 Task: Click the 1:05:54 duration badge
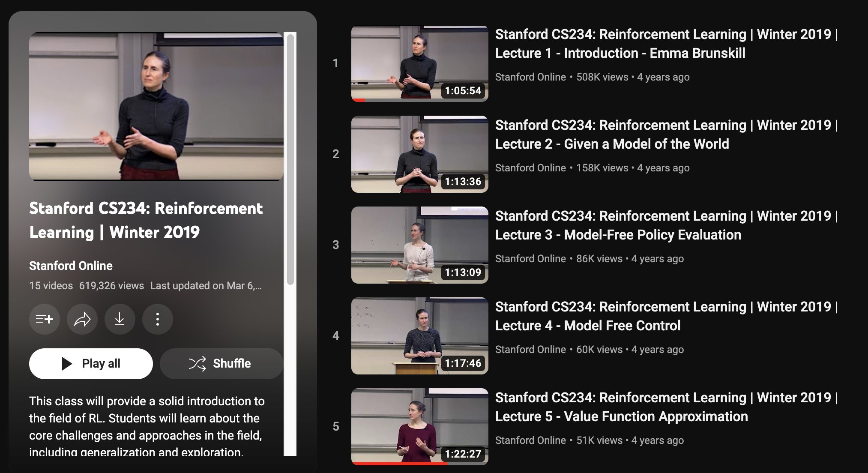coord(463,91)
